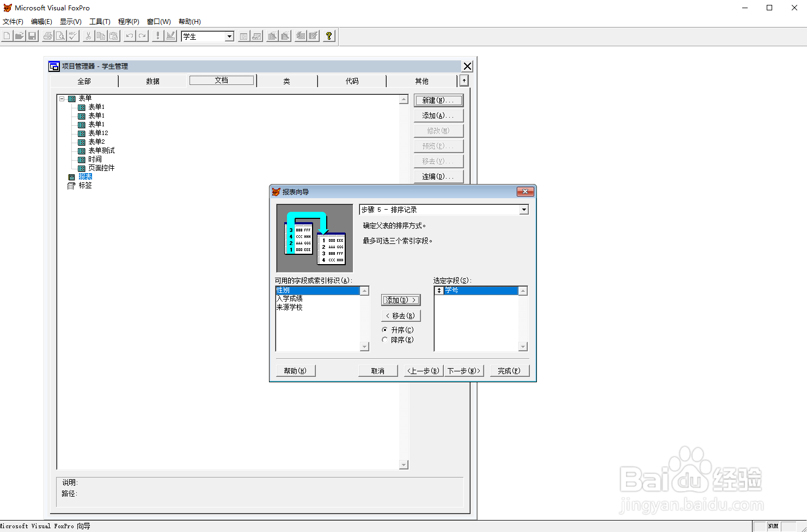Click the AutoForm wizard toolbar icon
The height and width of the screenshot is (532, 807).
click(301, 36)
